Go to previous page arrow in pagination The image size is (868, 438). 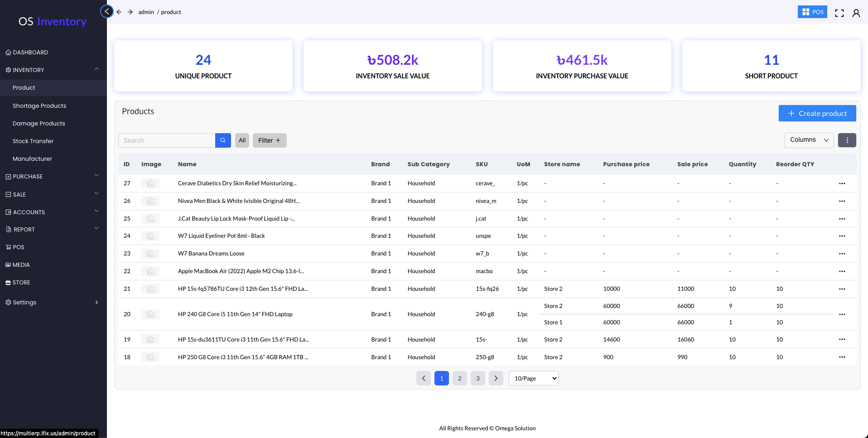424,378
